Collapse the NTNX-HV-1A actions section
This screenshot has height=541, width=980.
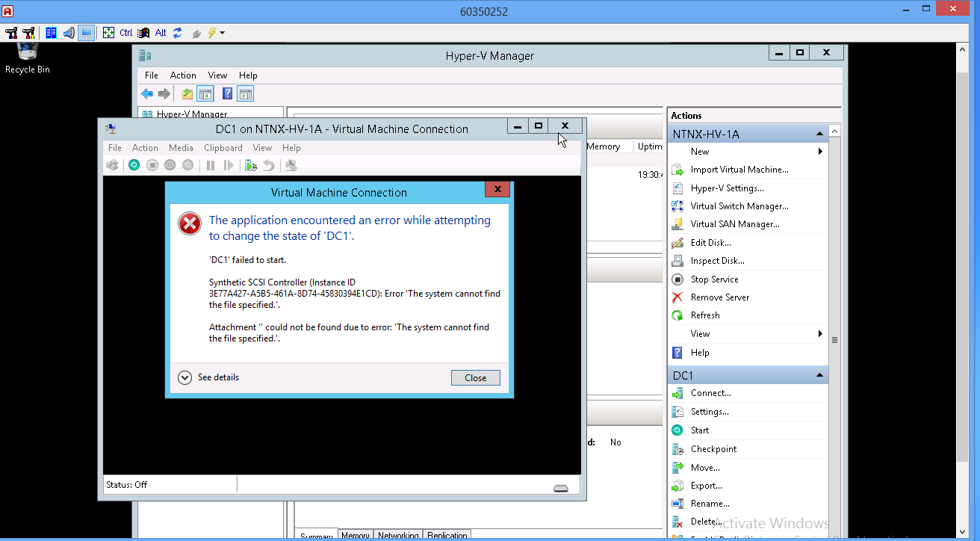[819, 135]
